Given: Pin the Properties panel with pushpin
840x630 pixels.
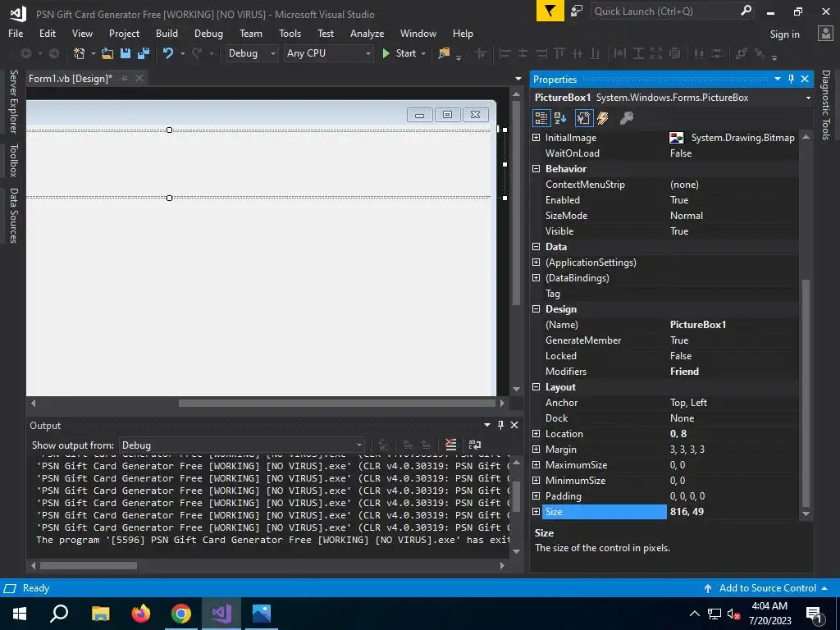Looking at the screenshot, I should (792, 79).
